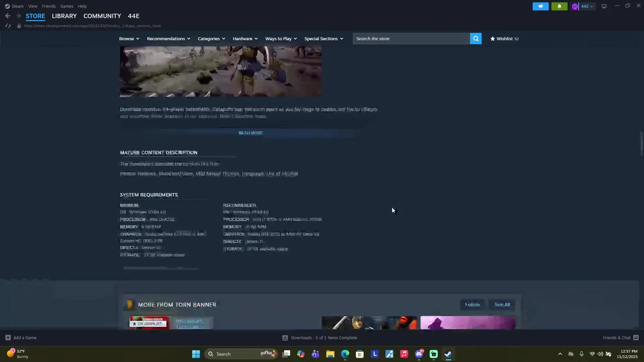This screenshot has width=644, height=362.
Task: Launch Copilot from the taskbar
Action: (301, 354)
